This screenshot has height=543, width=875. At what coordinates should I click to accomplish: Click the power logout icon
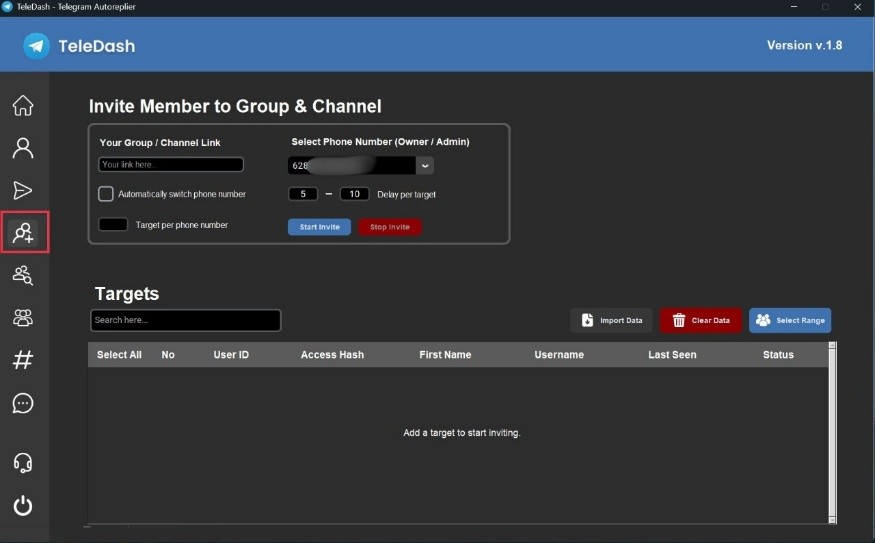23,506
